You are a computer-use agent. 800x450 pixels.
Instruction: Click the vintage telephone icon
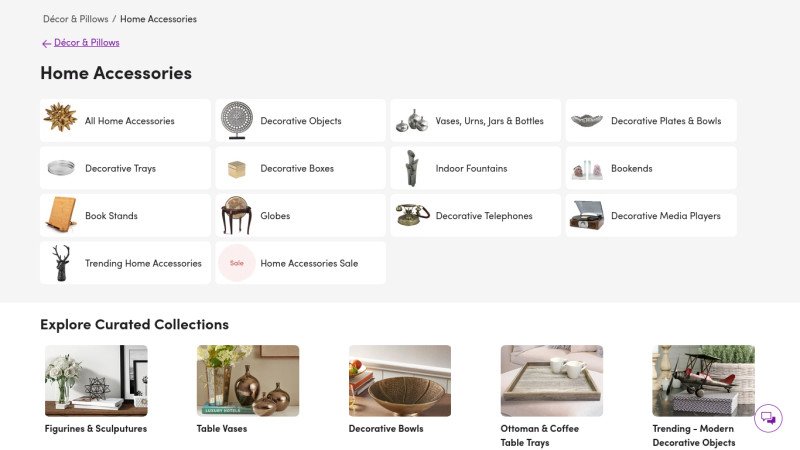tap(411, 215)
